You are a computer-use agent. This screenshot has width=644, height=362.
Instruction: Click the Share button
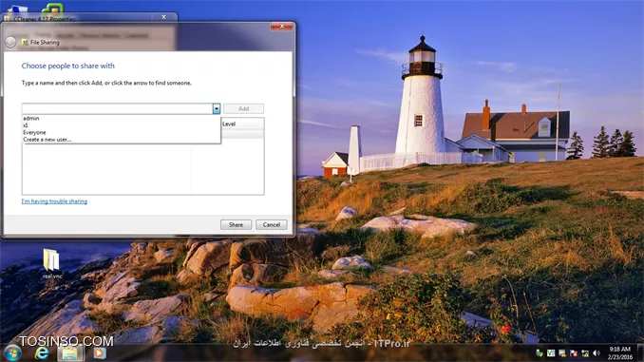[236, 225]
